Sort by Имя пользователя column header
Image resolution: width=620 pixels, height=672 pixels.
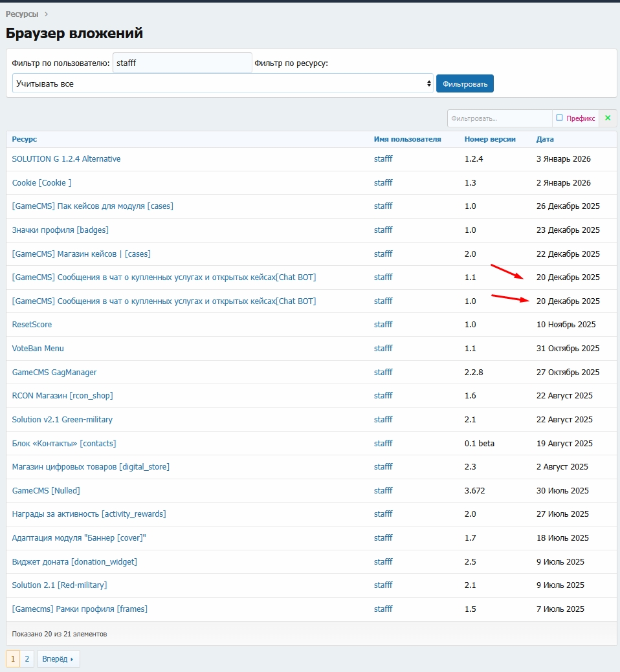click(407, 139)
